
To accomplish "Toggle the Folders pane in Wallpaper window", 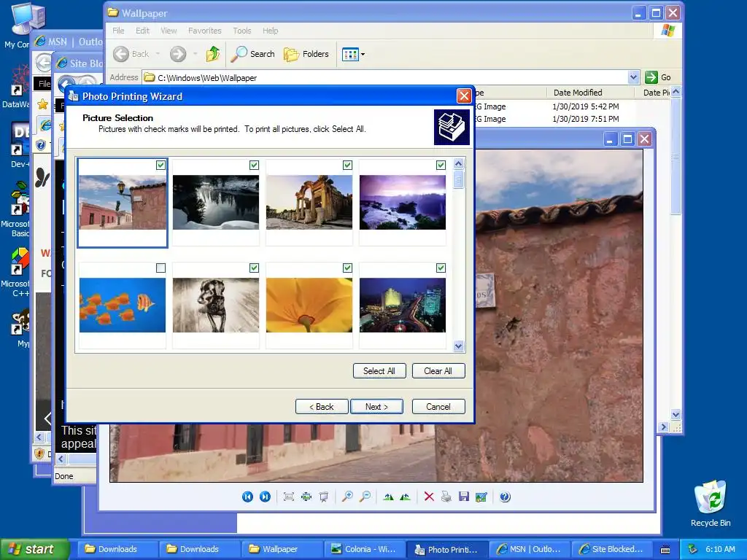I will (306, 54).
